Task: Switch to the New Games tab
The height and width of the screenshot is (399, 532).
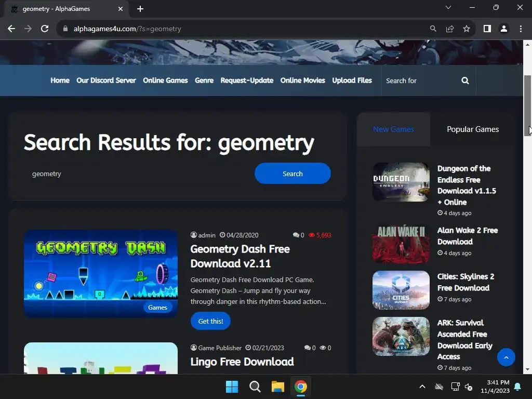Action: pos(394,129)
